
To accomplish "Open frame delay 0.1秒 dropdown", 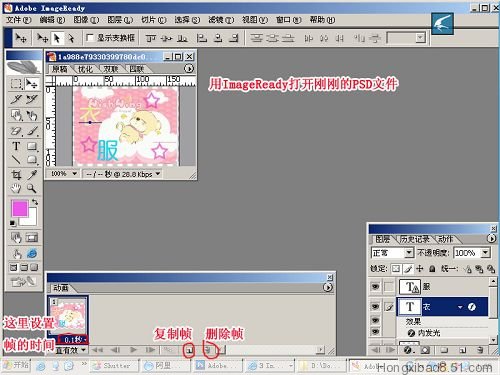I will [x=73, y=340].
